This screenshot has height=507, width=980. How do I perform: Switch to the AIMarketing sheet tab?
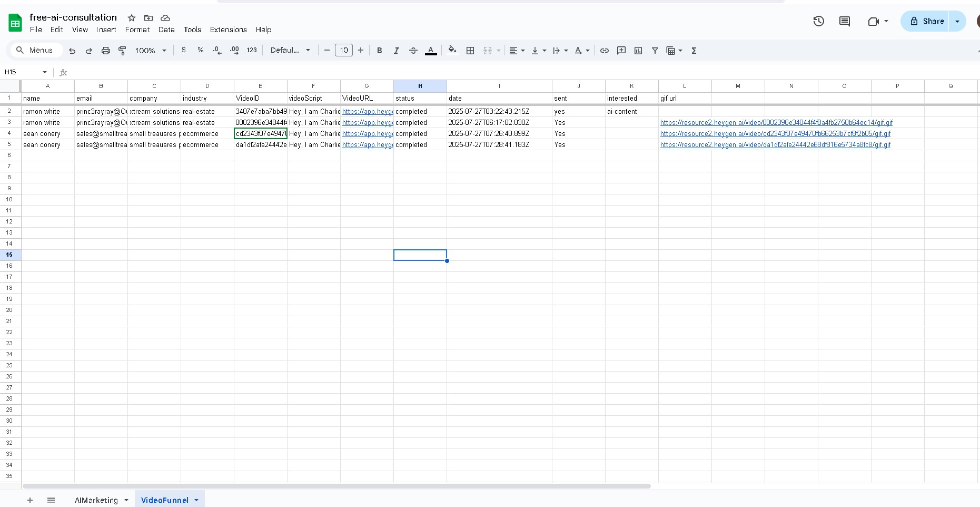pos(96,500)
